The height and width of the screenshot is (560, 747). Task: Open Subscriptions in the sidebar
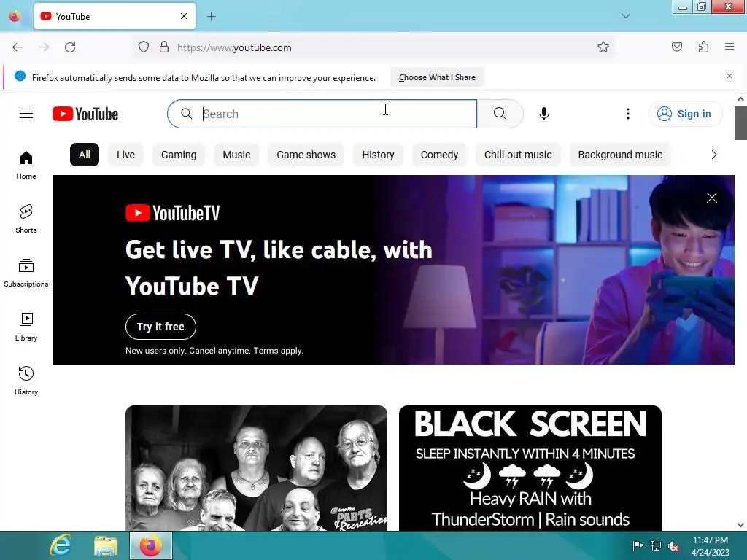26,273
